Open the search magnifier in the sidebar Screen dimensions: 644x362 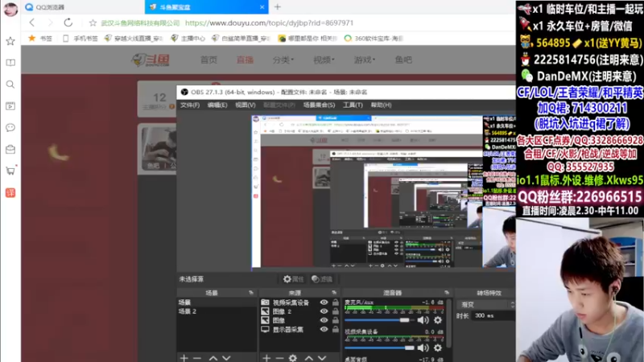(x=10, y=84)
